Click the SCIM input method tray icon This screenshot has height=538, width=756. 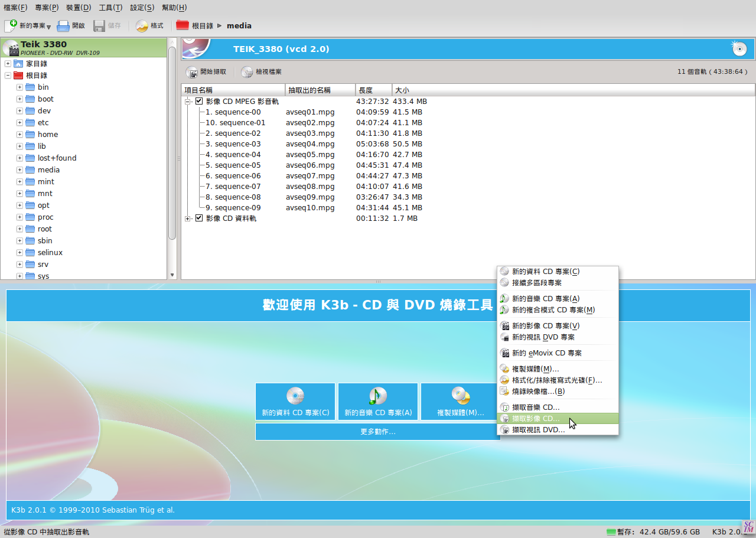749,527
